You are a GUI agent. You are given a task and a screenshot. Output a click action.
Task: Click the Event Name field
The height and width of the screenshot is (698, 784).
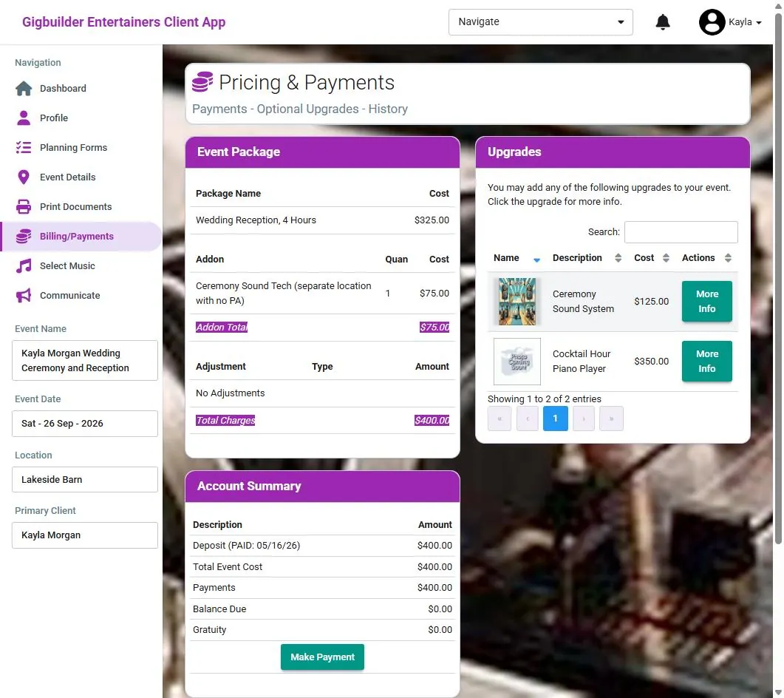tap(85, 360)
